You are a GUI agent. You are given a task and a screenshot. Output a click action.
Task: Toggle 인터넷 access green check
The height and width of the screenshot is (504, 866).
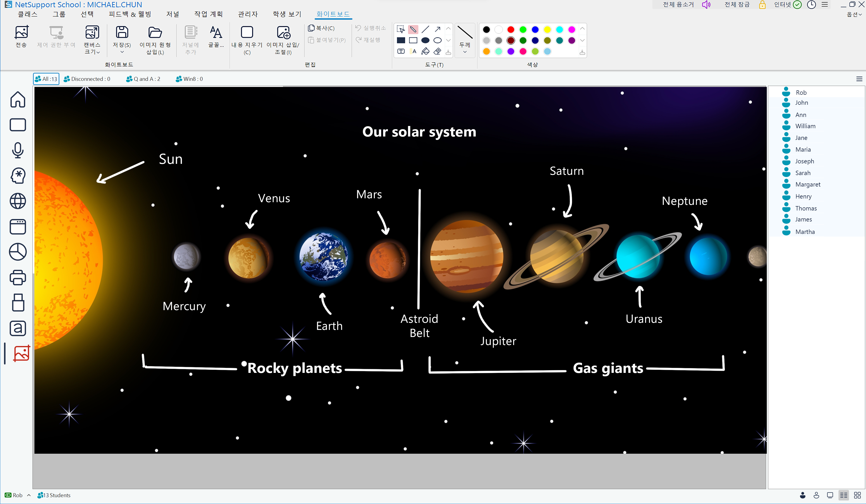(797, 5)
